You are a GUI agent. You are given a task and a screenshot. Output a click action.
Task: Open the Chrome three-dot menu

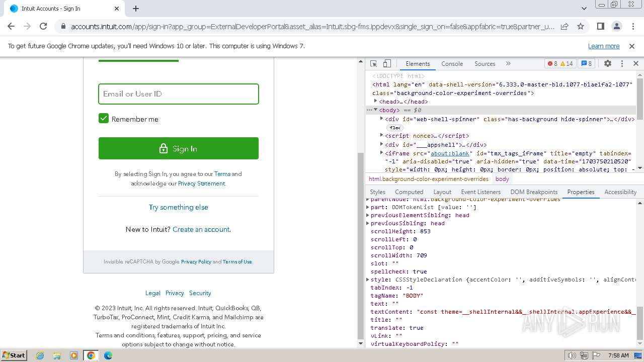tap(632, 26)
